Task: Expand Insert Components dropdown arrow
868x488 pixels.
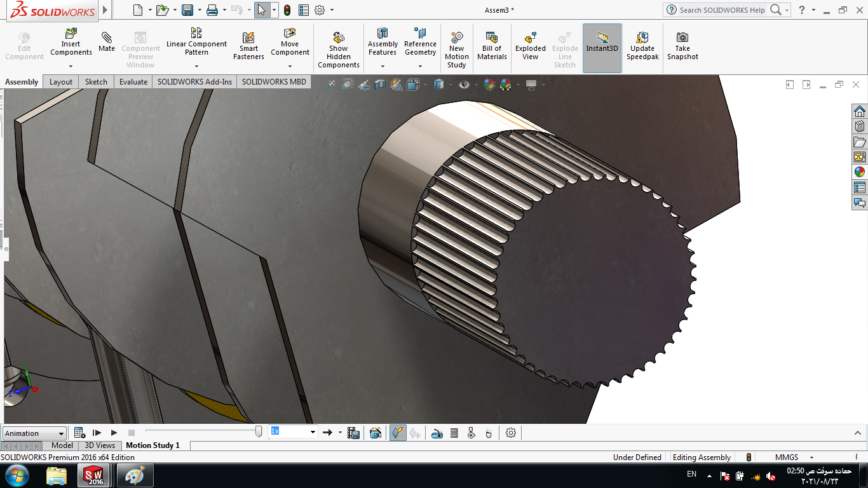Action: coord(71,66)
